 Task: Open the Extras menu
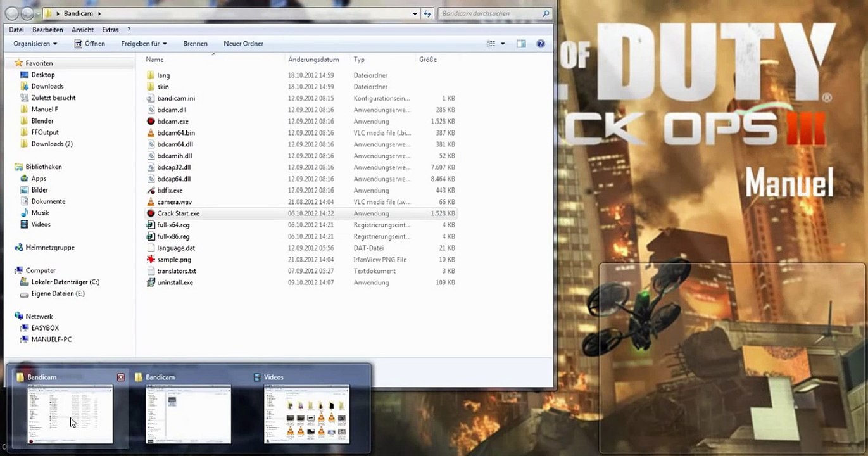(x=110, y=30)
